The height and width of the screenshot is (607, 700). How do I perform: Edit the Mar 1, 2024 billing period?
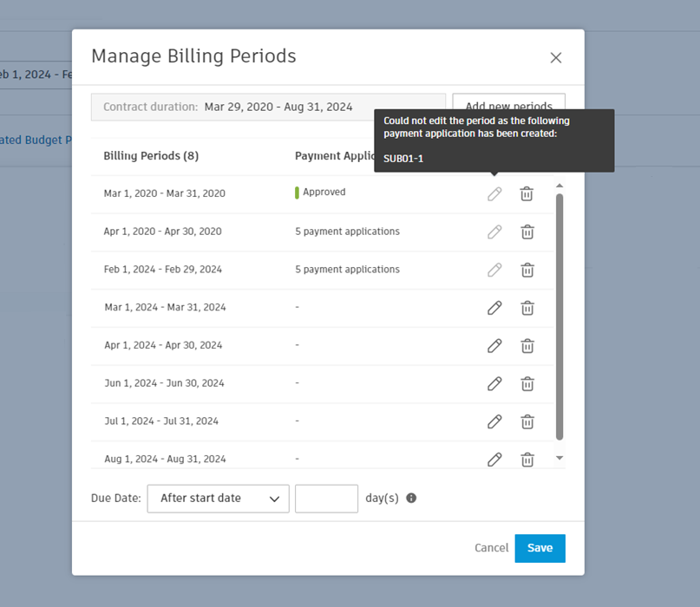tap(494, 308)
